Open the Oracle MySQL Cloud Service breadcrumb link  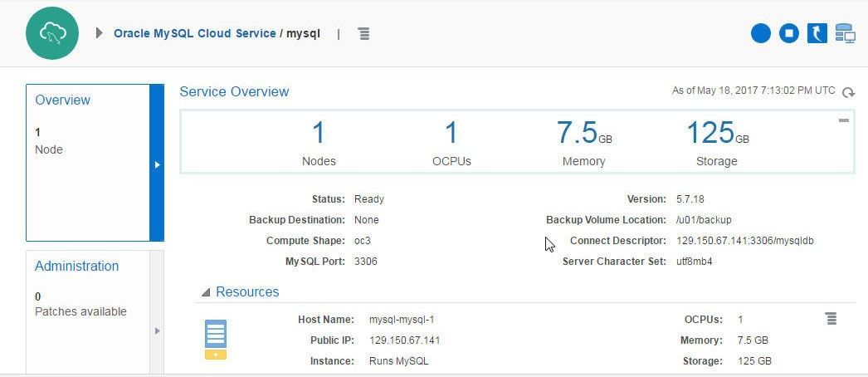pos(195,33)
